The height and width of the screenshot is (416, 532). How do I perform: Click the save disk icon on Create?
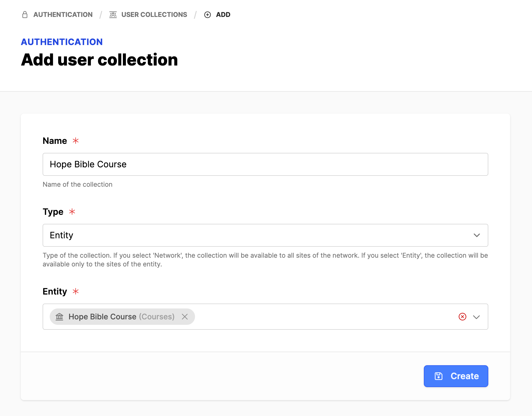[x=439, y=376]
